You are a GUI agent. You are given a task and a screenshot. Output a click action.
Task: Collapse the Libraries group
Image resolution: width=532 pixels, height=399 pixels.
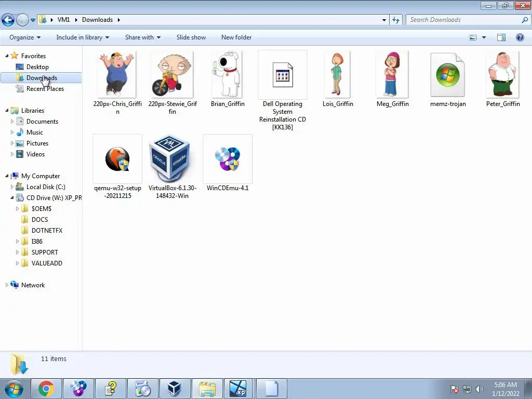(7, 110)
